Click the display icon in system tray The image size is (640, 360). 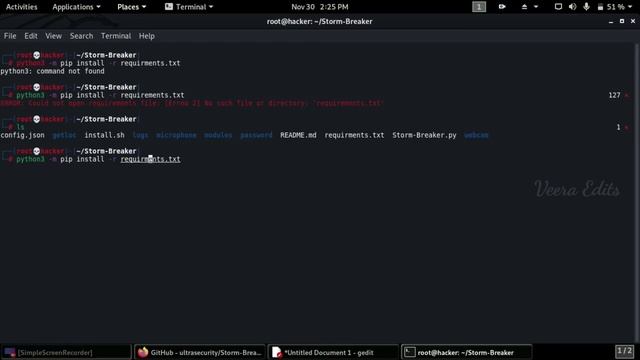coord(558,7)
